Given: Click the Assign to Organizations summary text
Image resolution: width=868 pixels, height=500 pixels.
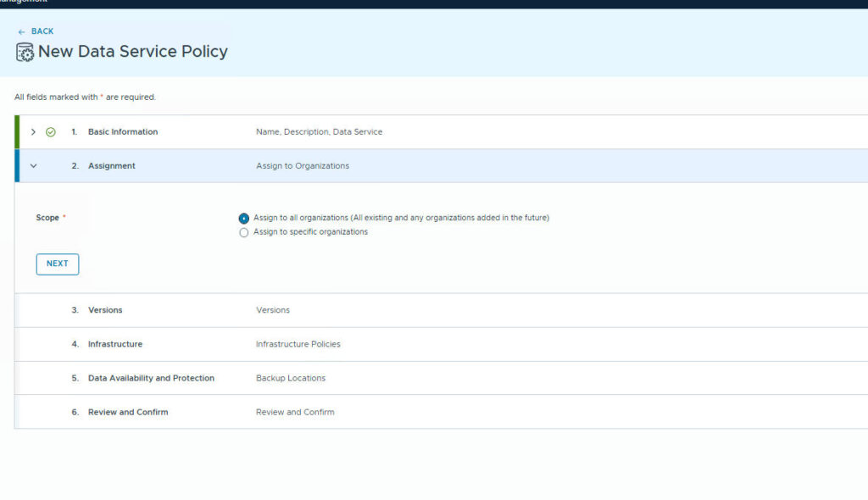Looking at the screenshot, I should pos(303,166).
